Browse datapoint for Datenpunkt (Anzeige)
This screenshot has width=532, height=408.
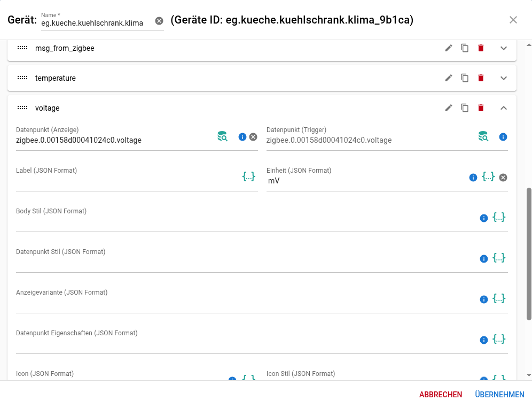point(223,137)
